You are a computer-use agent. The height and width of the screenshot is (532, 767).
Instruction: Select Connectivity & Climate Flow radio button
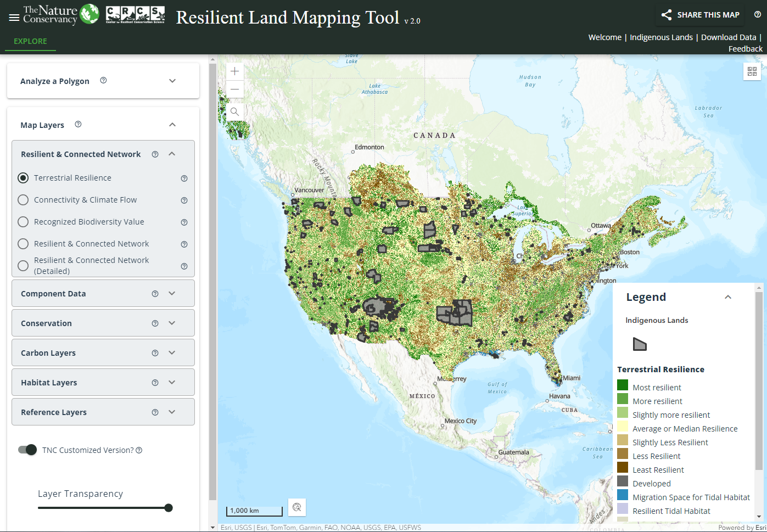[23, 200]
